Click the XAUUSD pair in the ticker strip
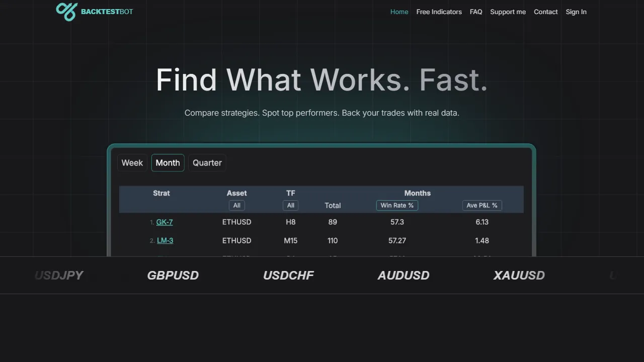The image size is (644, 362). coord(519,275)
